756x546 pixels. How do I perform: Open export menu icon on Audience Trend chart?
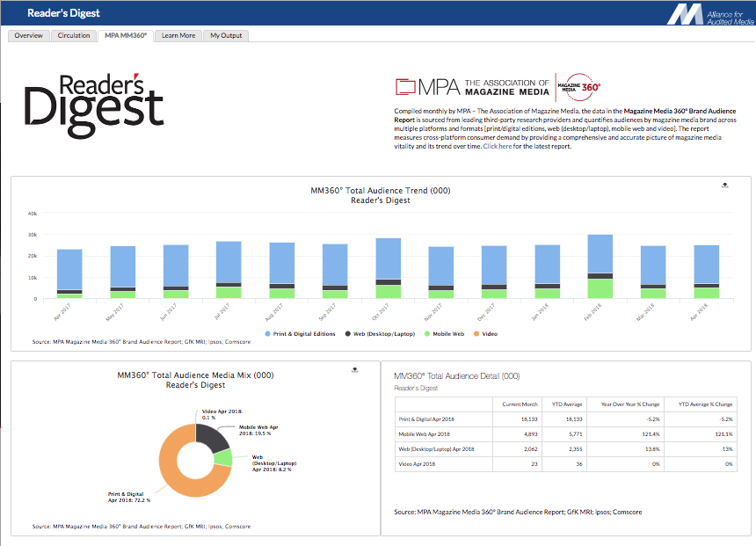(x=724, y=186)
